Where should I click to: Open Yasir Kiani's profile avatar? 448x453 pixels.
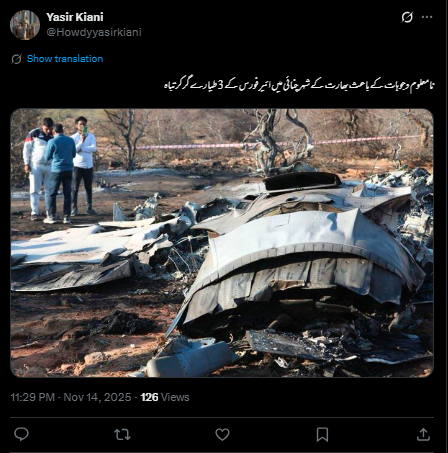[x=25, y=25]
